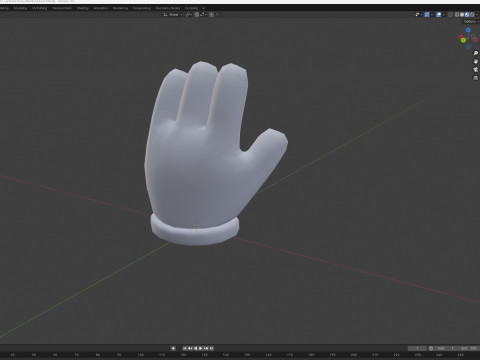Screen dimensions: 480x360
Task: Switch to wireframe viewport shading
Action: [x=457, y=15]
